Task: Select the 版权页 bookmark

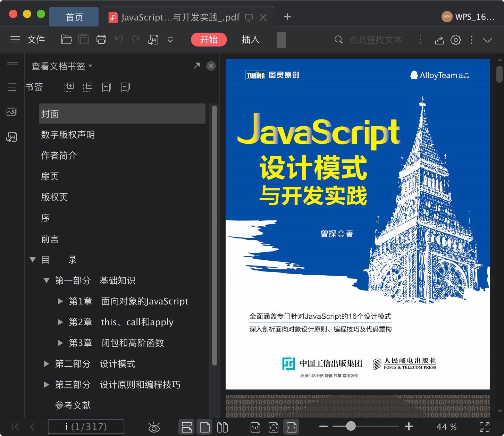Action: coord(54,197)
